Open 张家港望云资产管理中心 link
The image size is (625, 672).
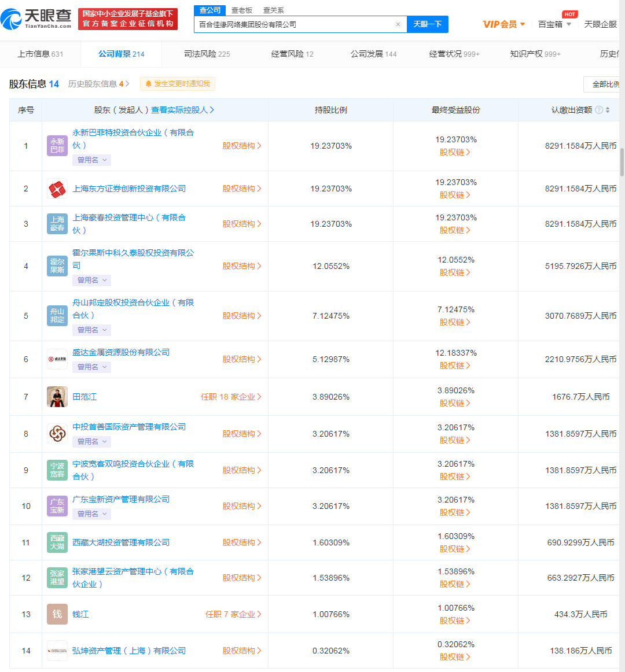[133, 578]
